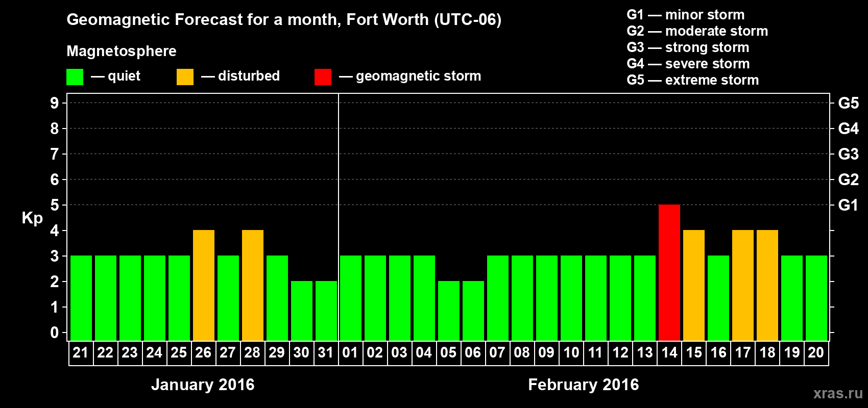Click the '— geomagnetic storm' legend label

click(x=410, y=76)
